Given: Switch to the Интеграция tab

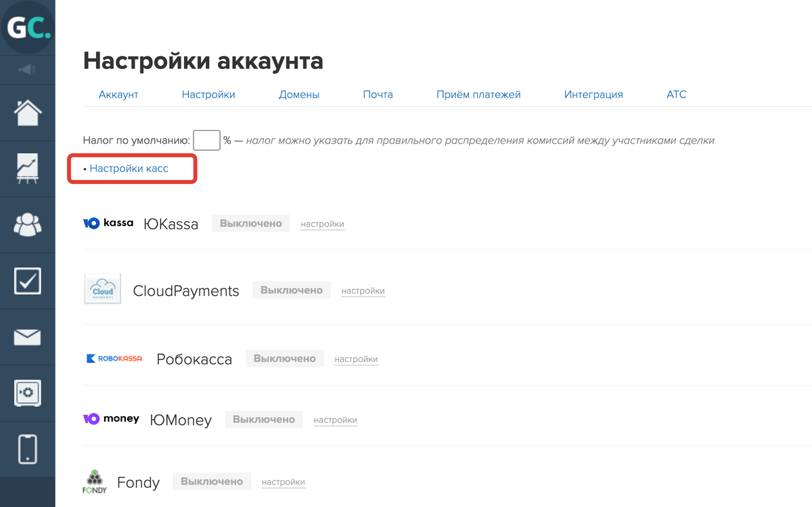Looking at the screenshot, I should click(x=593, y=95).
